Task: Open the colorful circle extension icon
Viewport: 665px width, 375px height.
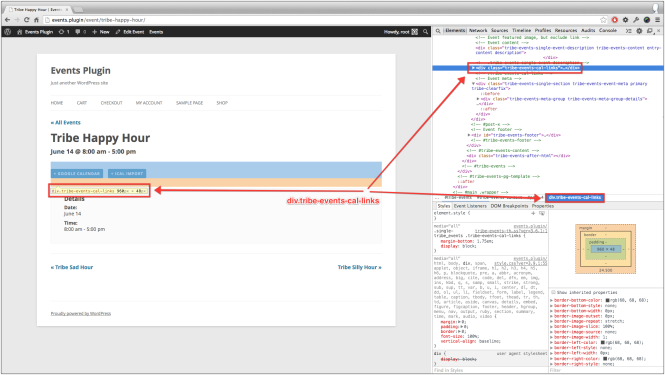Action: tap(647, 20)
